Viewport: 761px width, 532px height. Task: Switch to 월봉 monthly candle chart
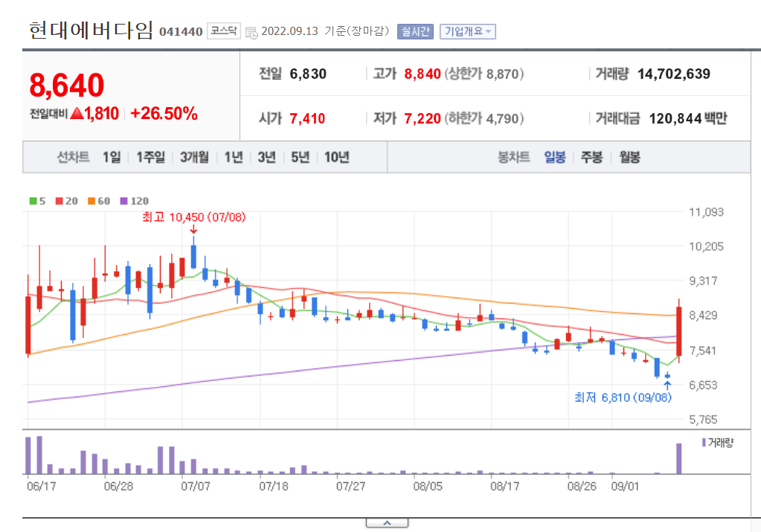629,157
